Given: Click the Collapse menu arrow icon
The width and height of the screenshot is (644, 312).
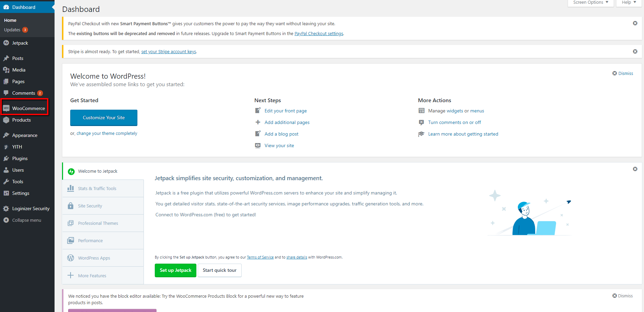Looking at the screenshot, I should [6, 220].
